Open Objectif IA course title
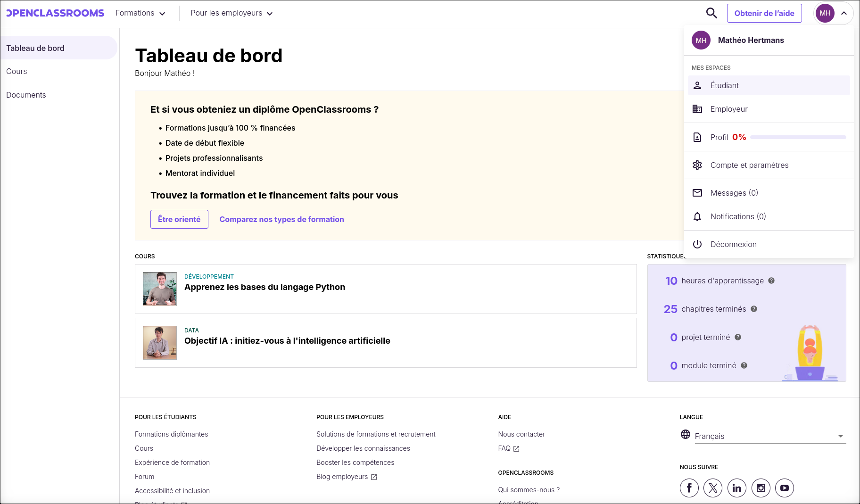The width and height of the screenshot is (860, 504). tap(287, 341)
